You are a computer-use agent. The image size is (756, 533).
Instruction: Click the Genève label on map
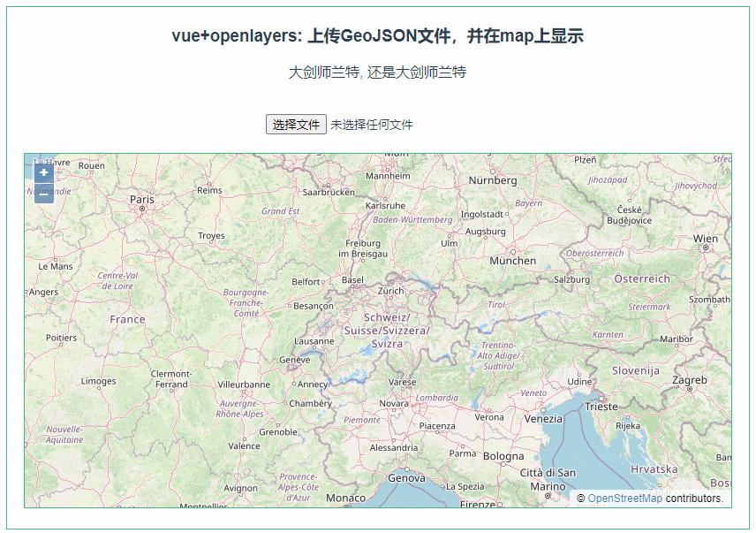[x=295, y=360]
